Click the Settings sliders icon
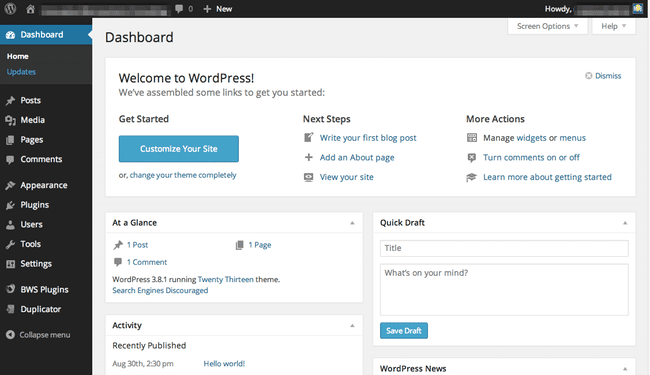The height and width of the screenshot is (375, 650). pos(10,264)
